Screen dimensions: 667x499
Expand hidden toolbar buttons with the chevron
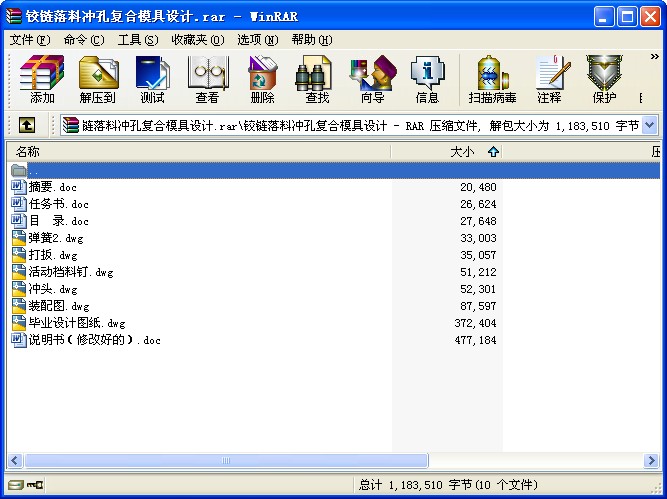tap(655, 57)
